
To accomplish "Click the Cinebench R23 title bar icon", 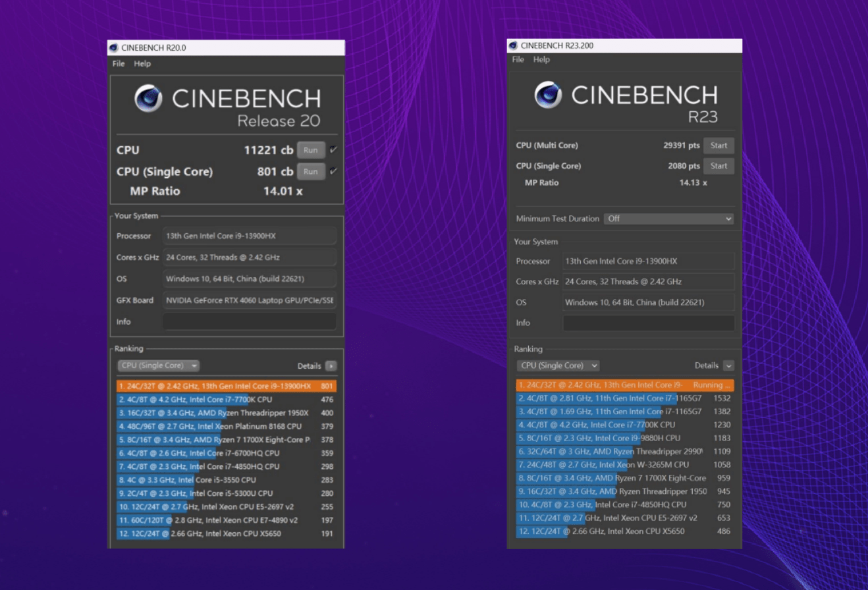I will (x=513, y=45).
